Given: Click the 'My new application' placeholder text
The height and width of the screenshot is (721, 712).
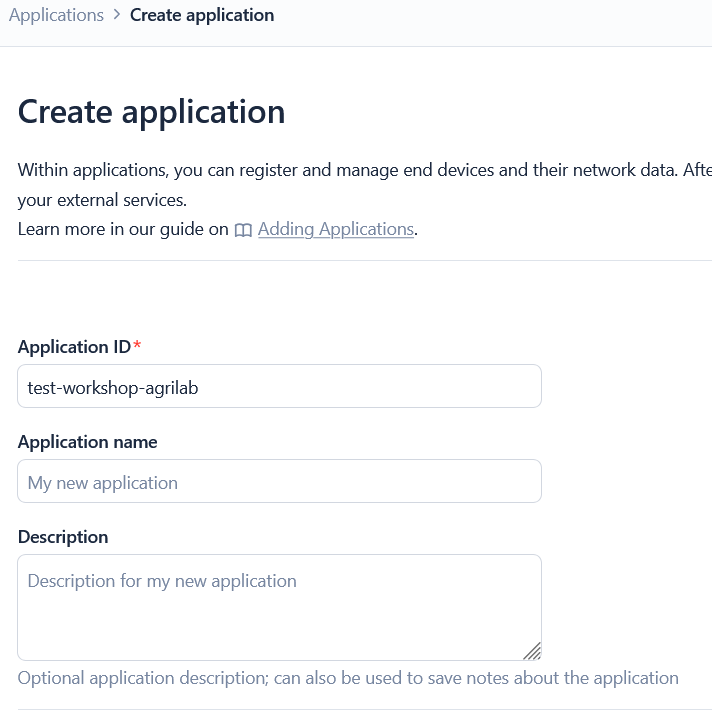Looking at the screenshot, I should (103, 483).
